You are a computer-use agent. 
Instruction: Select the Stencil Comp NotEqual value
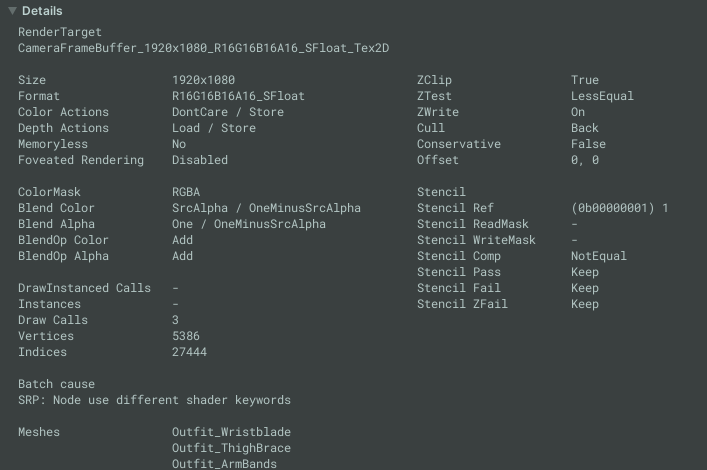599,256
